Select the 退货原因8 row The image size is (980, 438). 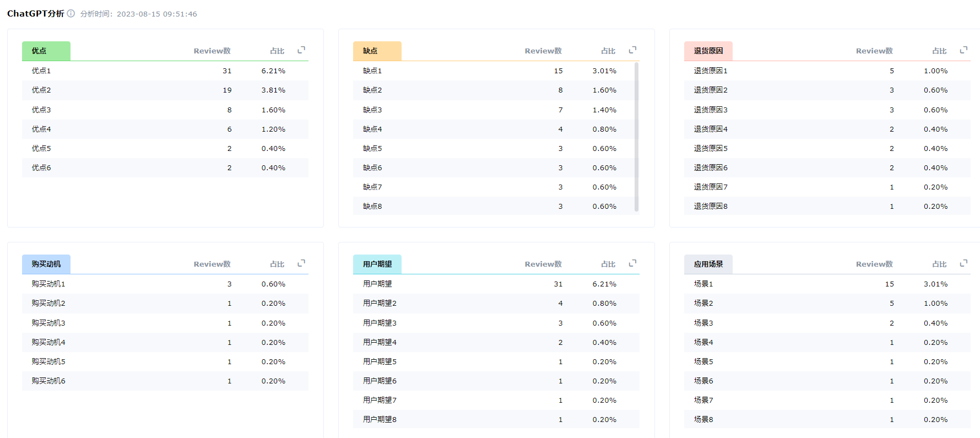click(827, 206)
